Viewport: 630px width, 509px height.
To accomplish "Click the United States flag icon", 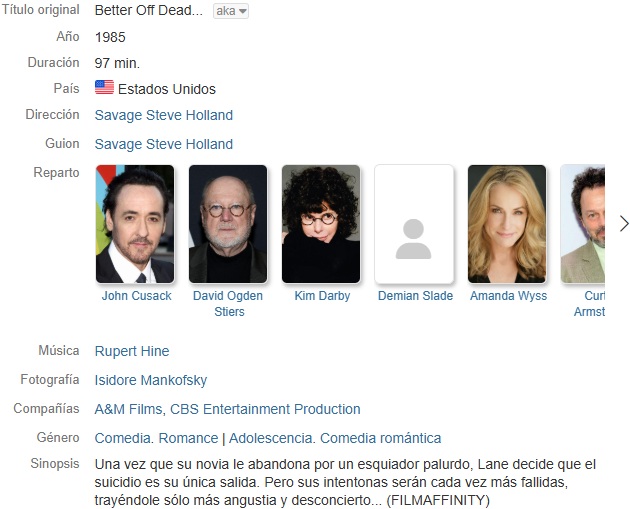I will pos(104,88).
